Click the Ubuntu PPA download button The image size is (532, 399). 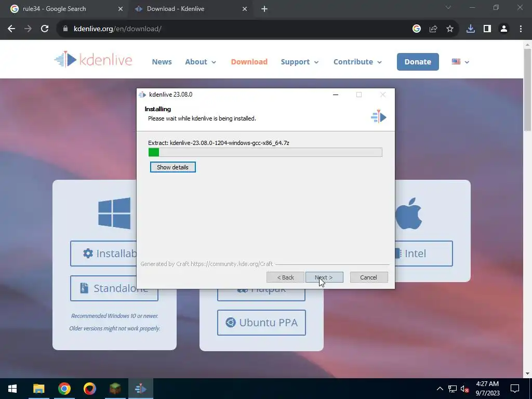point(261,322)
